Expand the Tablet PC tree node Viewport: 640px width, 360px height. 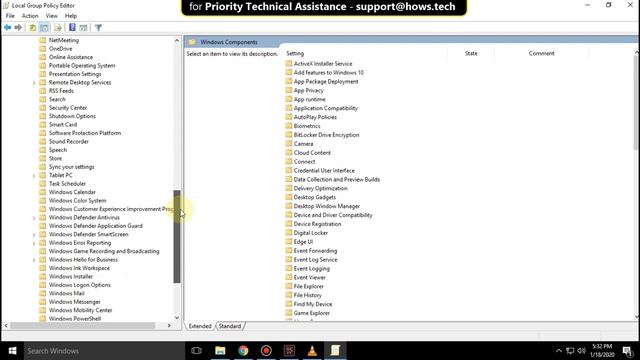tap(34, 176)
